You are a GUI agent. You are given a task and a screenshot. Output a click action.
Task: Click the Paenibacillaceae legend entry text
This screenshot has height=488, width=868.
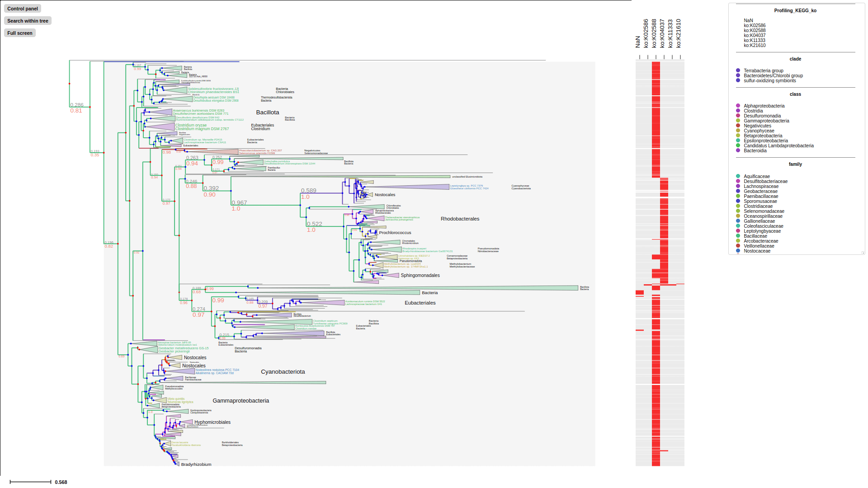click(761, 196)
